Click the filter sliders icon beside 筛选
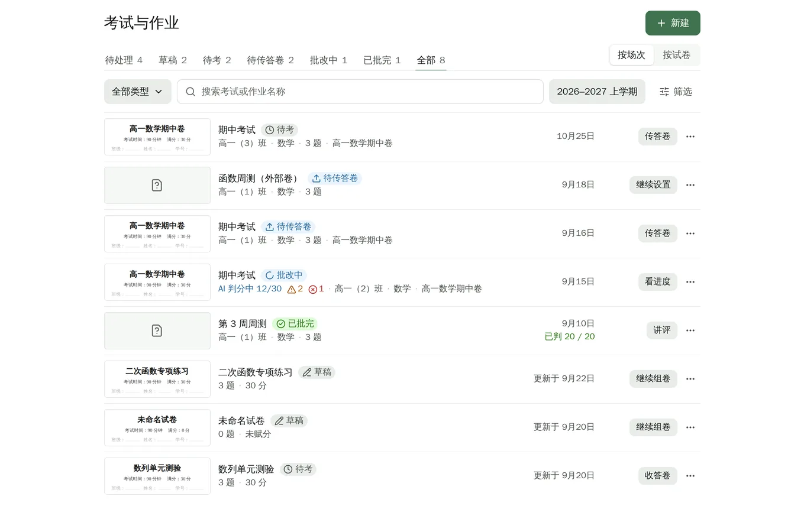Screen dimensions: 804x532 point(664,92)
